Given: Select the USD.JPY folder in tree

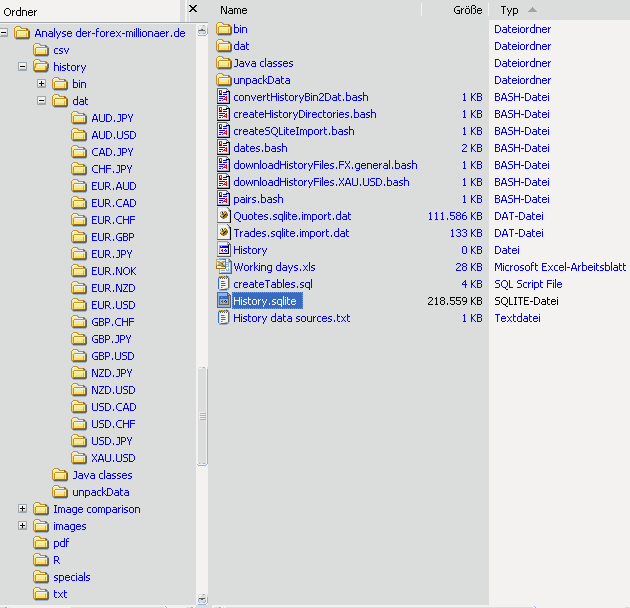Looking at the screenshot, I should coord(112,441).
